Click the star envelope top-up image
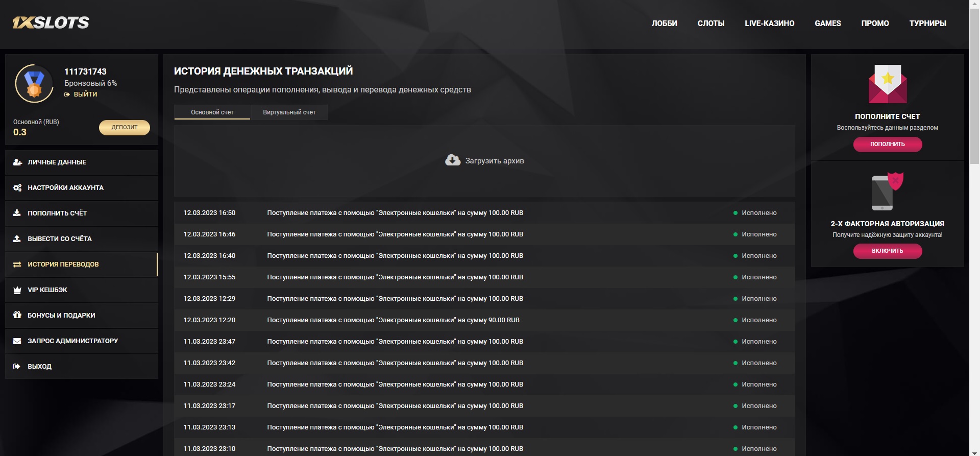 click(888, 84)
